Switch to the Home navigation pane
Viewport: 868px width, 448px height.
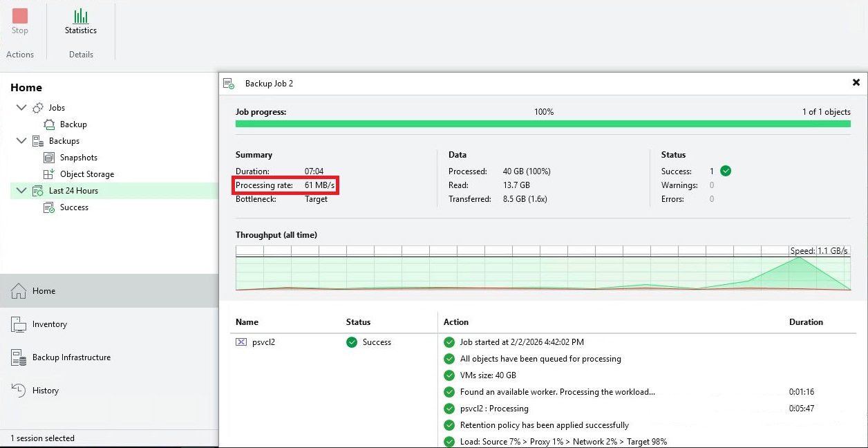pos(44,291)
